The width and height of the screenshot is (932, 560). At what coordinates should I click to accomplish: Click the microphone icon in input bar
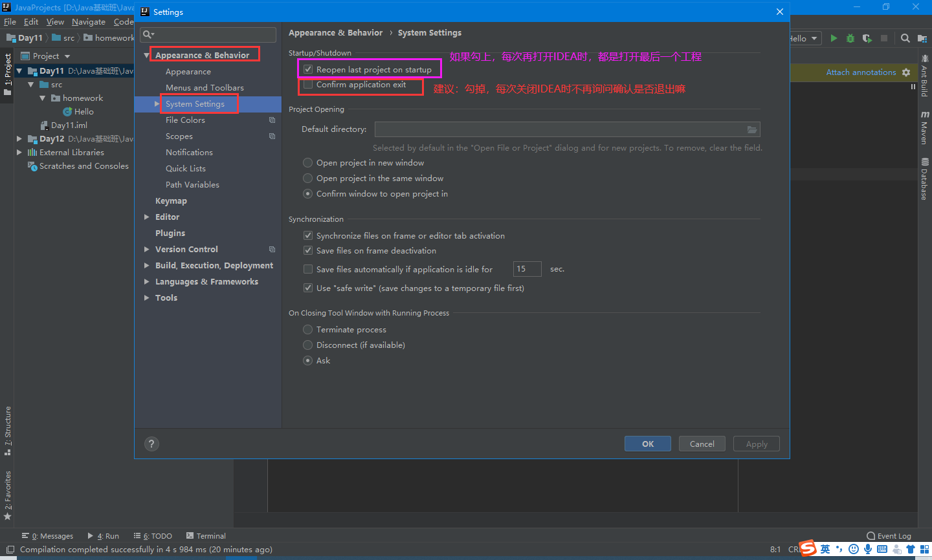(x=868, y=549)
